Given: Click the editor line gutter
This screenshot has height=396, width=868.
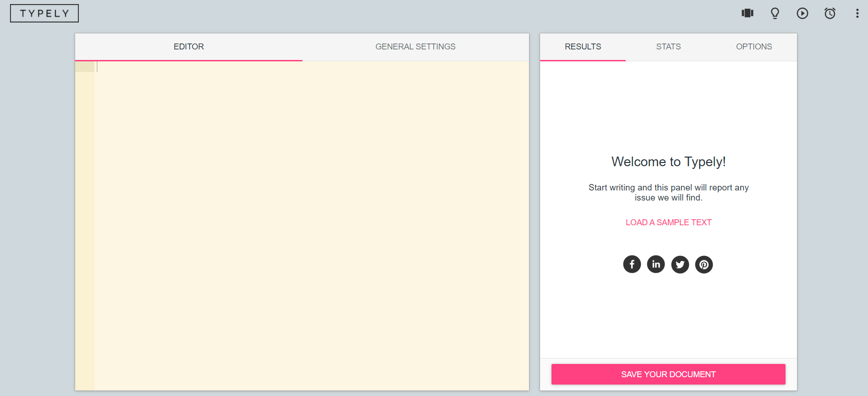Looking at the screenshot, I should [x=85, y=226].
